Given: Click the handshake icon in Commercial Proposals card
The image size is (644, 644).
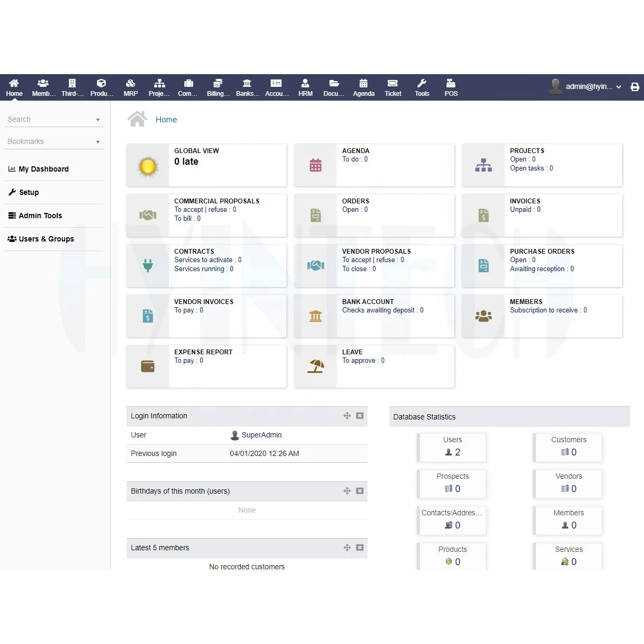Looking at the screenshot, I should [148, 215].
